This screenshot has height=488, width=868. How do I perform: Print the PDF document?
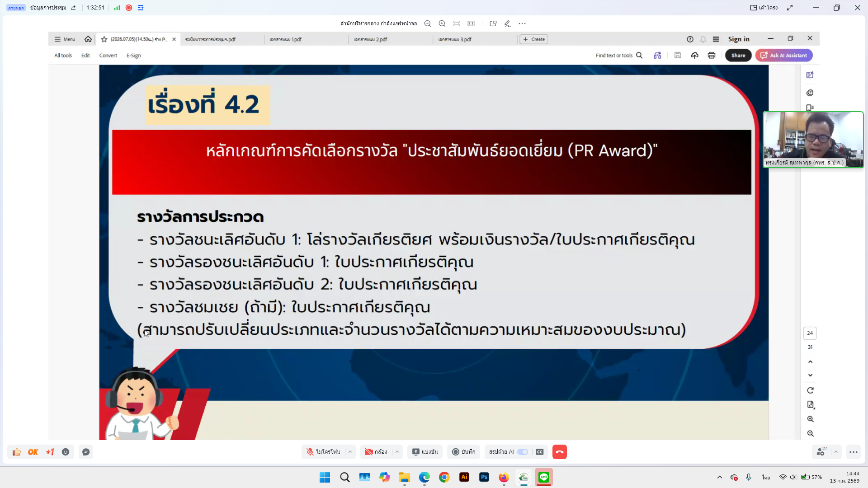712,55
